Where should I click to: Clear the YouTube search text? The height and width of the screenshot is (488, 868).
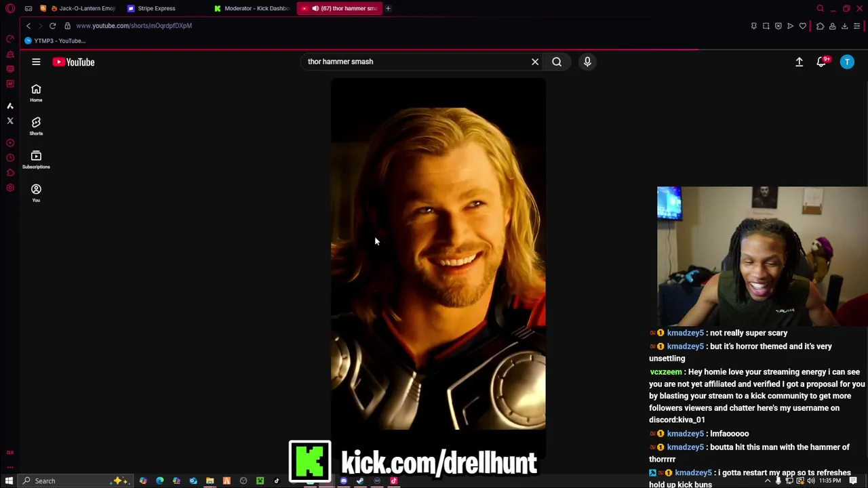click(535, 62)
